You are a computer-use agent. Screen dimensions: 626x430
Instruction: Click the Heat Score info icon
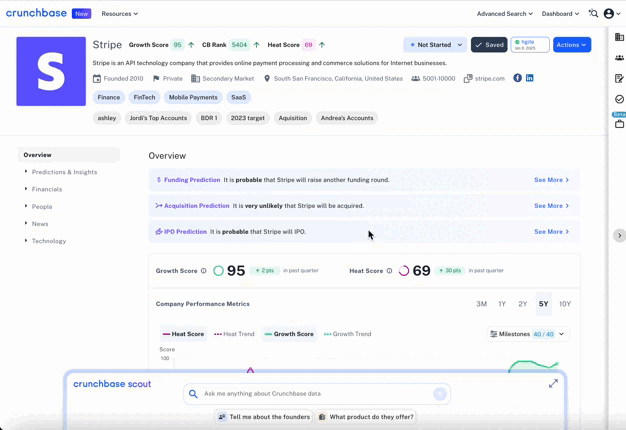click(389, 271)
